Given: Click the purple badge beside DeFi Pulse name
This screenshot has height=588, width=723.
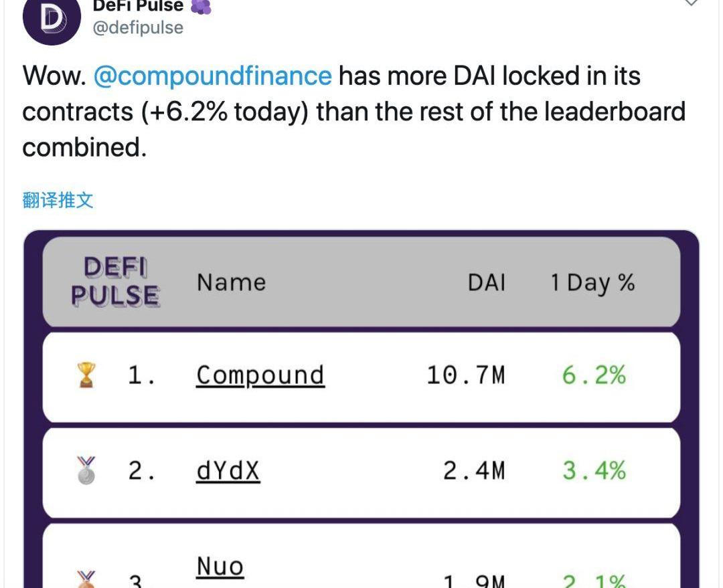Looking at the screenshot, I should tap(201, 7).
